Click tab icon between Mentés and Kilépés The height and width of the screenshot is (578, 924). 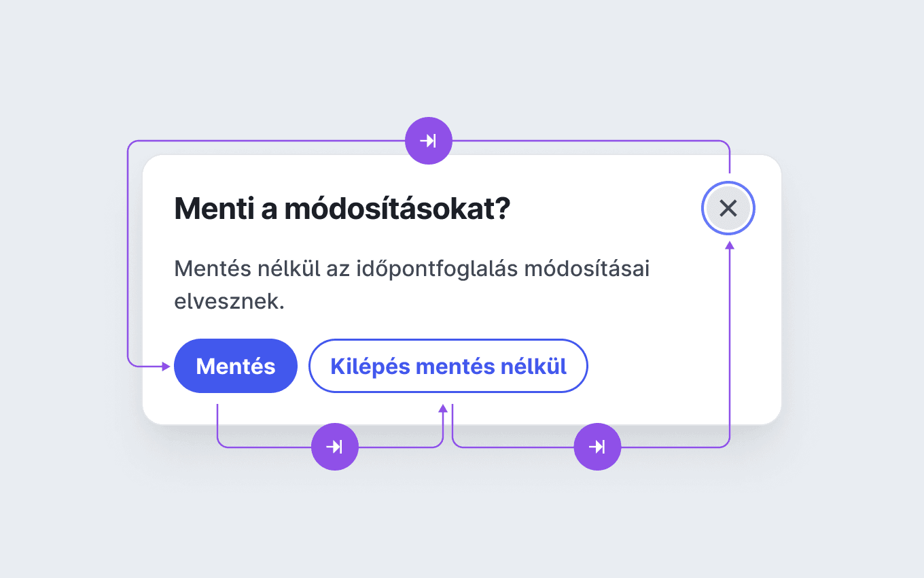tap(334, 447)
